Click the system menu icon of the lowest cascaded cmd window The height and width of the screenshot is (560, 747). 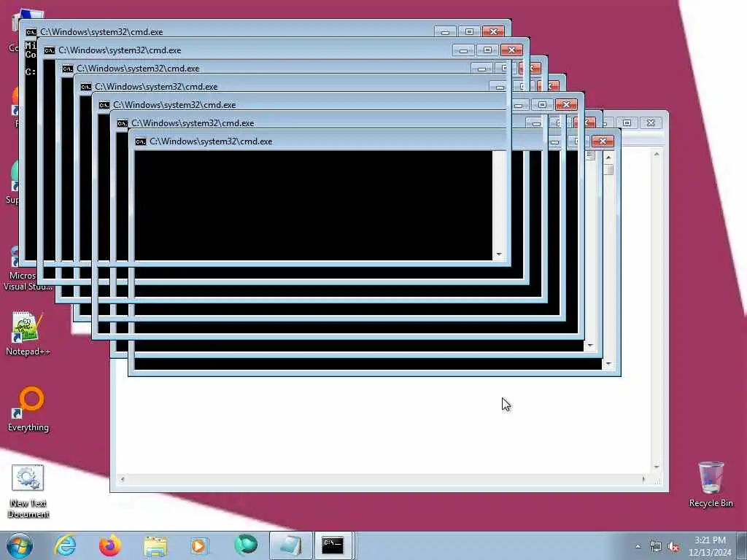tap(141, 141)
